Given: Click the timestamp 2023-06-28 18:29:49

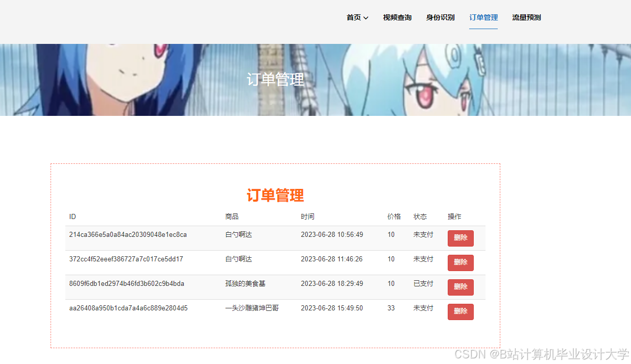Looking at the screenshot, I should (332, 284).
